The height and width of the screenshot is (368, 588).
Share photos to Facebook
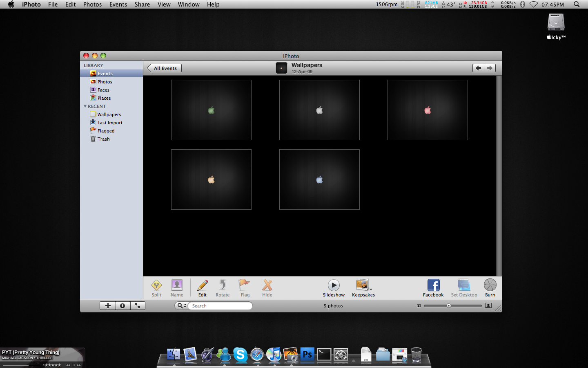tap(433, 288)
